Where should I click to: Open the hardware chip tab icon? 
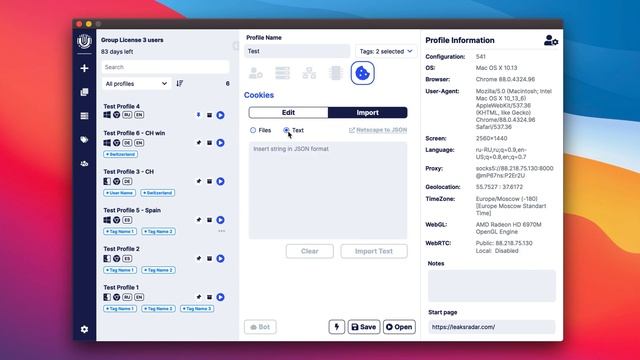coord(336,73)
